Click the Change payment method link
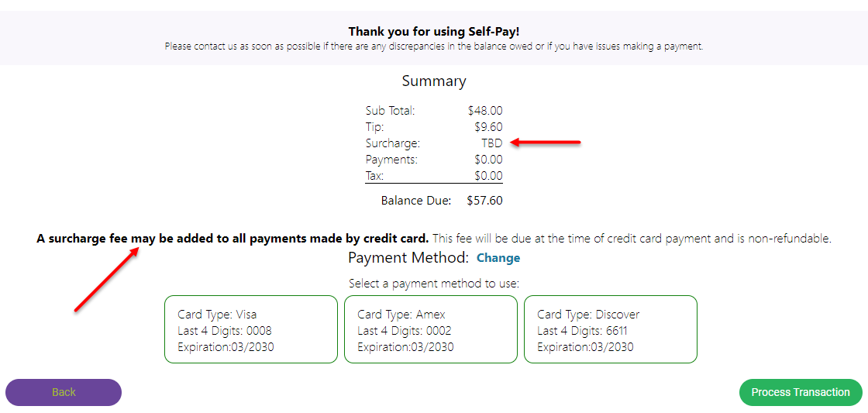Image resolution: width=868 pixels, height=413 pixels. pos(498,258)
